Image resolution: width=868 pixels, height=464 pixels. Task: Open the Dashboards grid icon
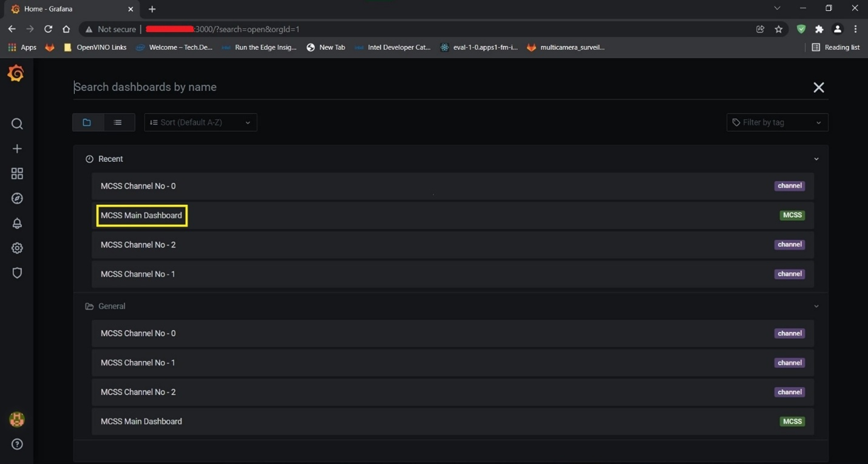click(17, 174)
